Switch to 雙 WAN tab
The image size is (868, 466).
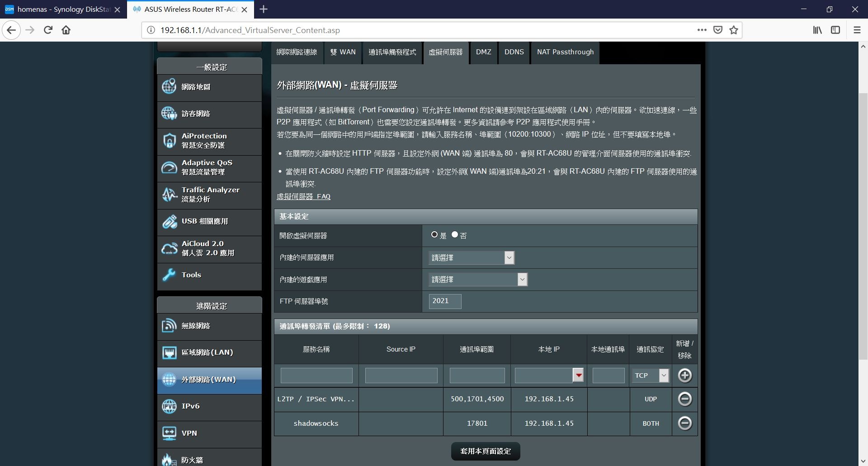pyautogui.click(x=343, y=52)
